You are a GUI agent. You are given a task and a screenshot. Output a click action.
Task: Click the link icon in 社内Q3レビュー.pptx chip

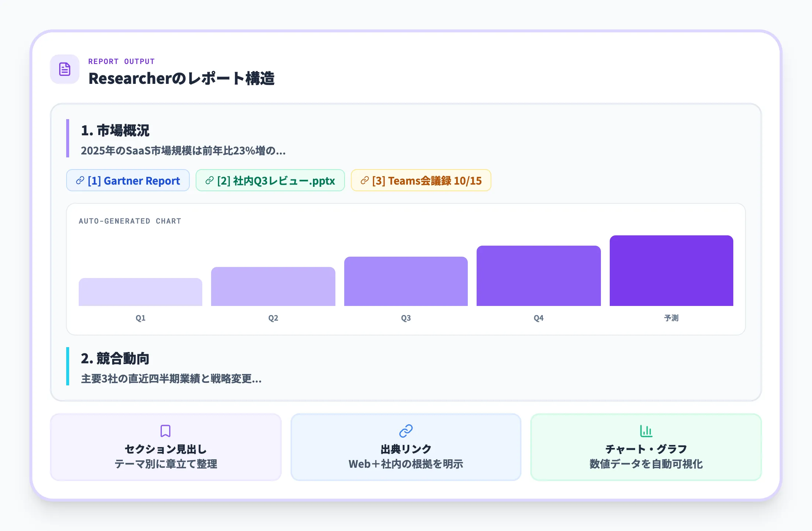(210, 181)
